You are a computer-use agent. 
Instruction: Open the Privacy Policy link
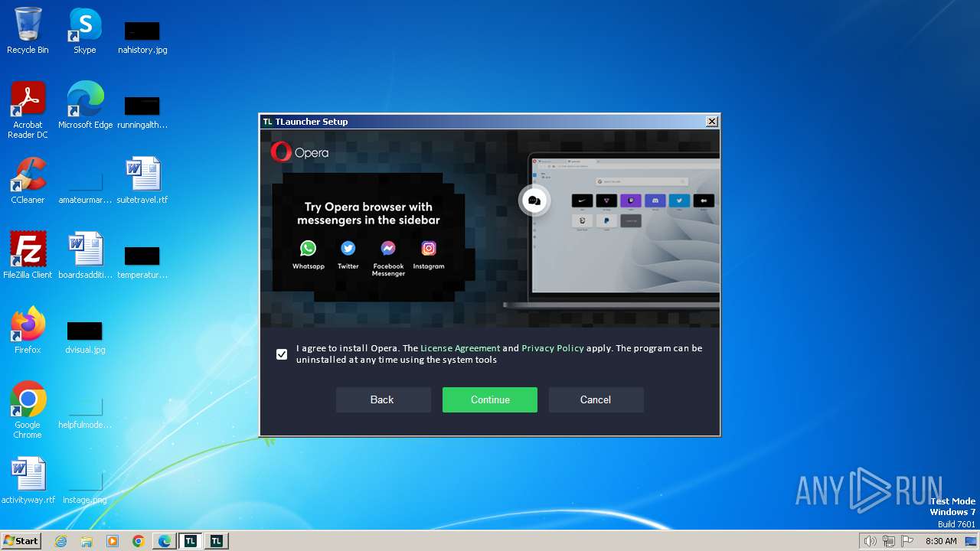(553, 348)
